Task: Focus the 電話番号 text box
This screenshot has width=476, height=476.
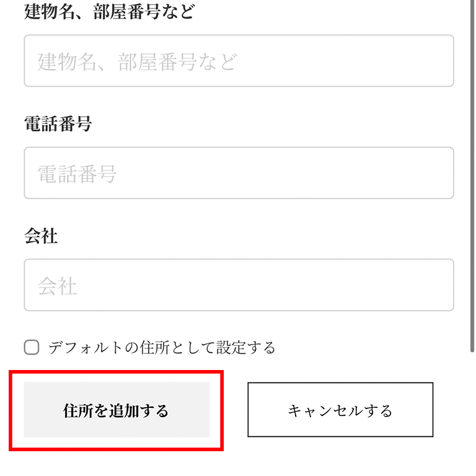Action: click(239, 173)
